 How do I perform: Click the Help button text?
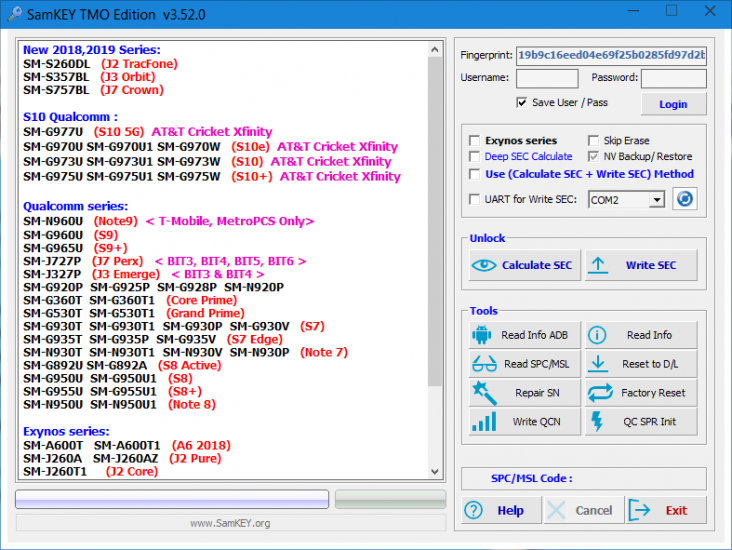coord(510,510)
